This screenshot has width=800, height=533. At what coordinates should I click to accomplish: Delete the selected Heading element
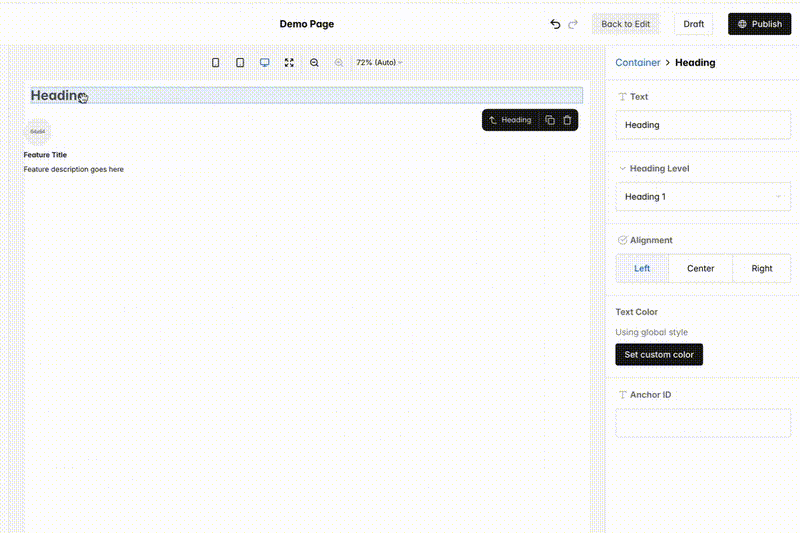pyautogui.click(x=567, y=120)
